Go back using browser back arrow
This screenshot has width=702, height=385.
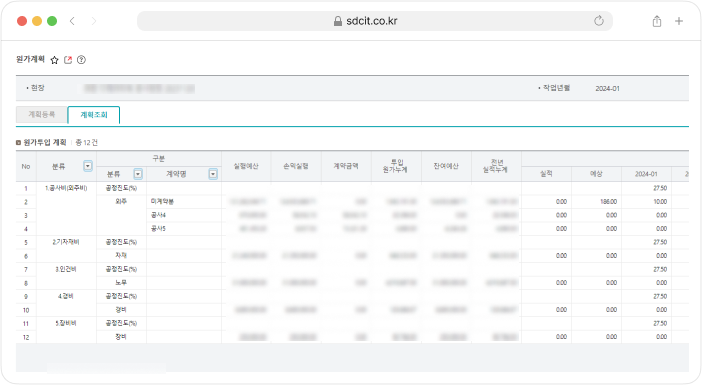(x=72, y=21)
